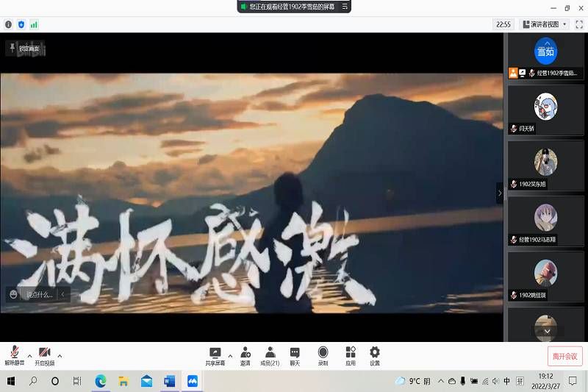Select 1902吴东旭 participant tile
Screen dimensions: 588x392
[545, 165]
